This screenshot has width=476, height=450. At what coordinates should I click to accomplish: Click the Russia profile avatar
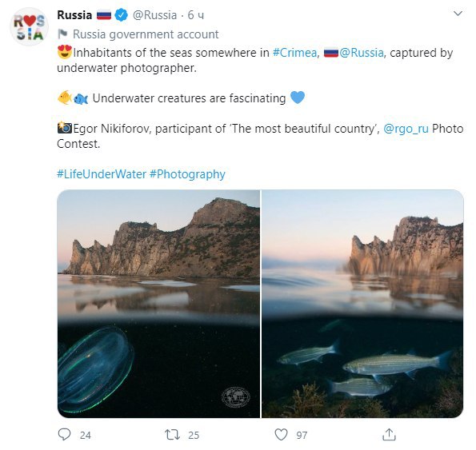29,26
